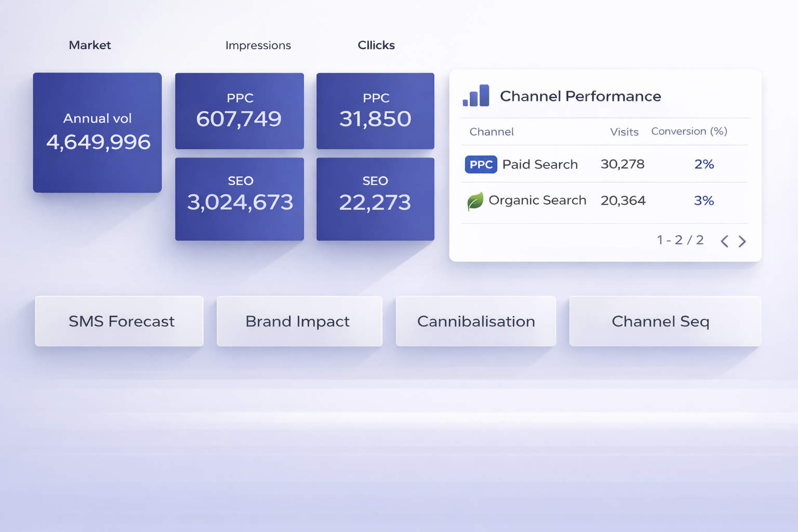This screenshot has height=532, width=798.
Task: Go to next page using right chevron
Action: point(742,241)
